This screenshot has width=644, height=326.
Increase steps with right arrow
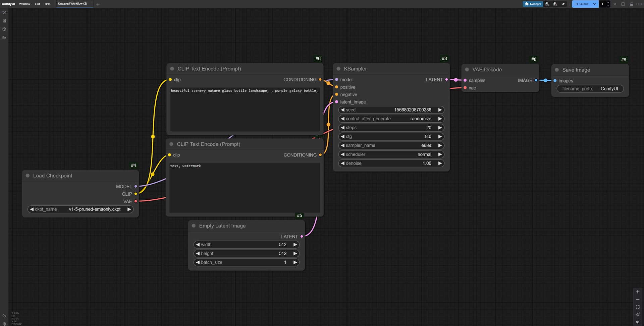tap(440, 128)
